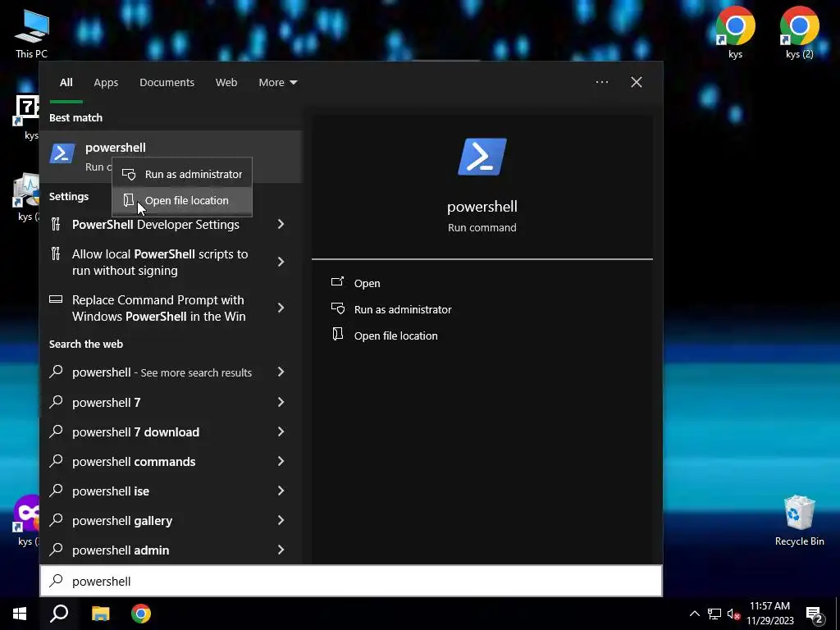Open the powershell best match result

coord(171,157)
